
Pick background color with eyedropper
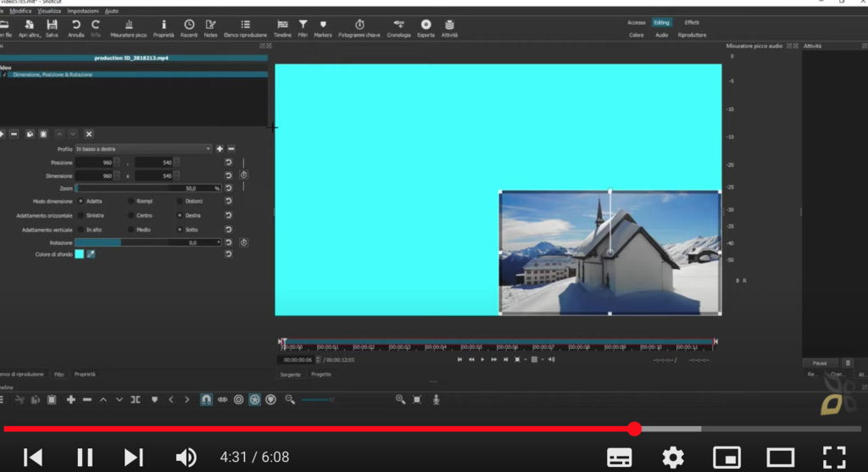click(x=91, y=254)
